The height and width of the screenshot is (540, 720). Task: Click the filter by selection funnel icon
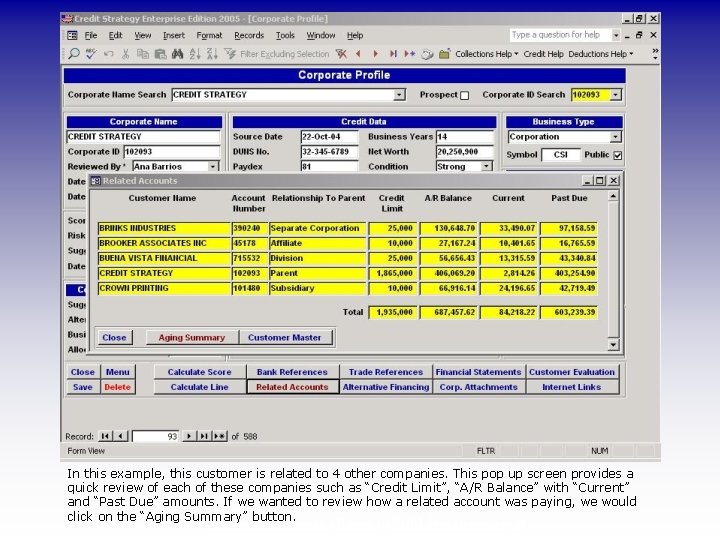(x=230, y=54)
